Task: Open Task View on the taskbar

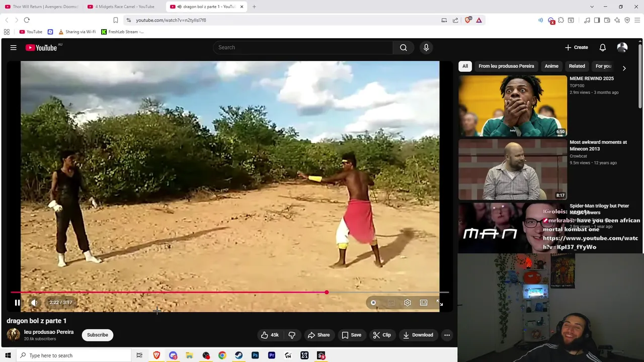Action: (x=139, y=355)
